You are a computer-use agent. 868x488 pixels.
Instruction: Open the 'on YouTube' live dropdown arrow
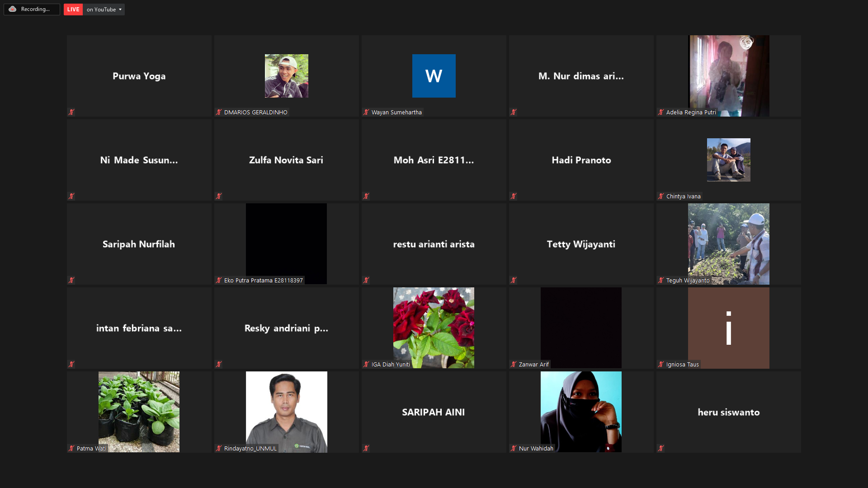[x=120, y=9]
